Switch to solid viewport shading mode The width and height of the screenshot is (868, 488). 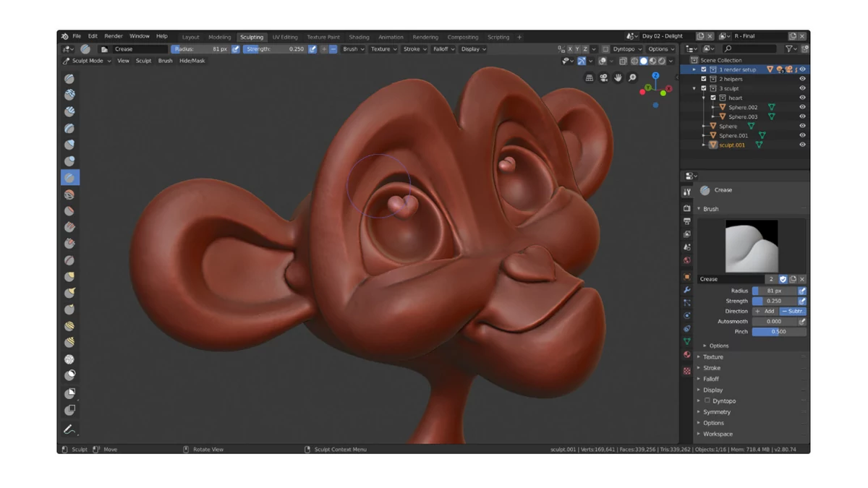[x=643, y=61]
